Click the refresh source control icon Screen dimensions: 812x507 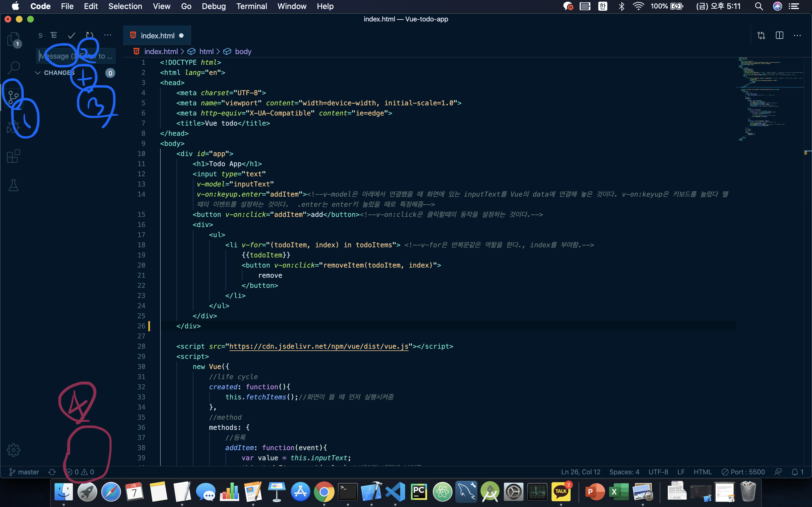click(x=89, y=35)
